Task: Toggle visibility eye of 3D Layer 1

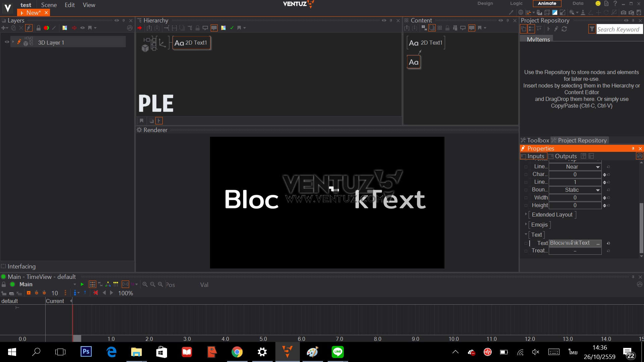Action: tap(7, 42)
